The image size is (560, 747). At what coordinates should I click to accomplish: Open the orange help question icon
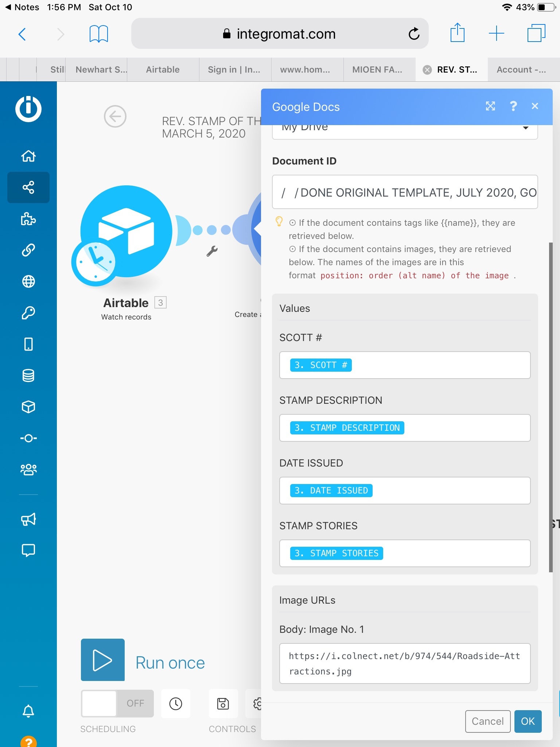[28, 742]
